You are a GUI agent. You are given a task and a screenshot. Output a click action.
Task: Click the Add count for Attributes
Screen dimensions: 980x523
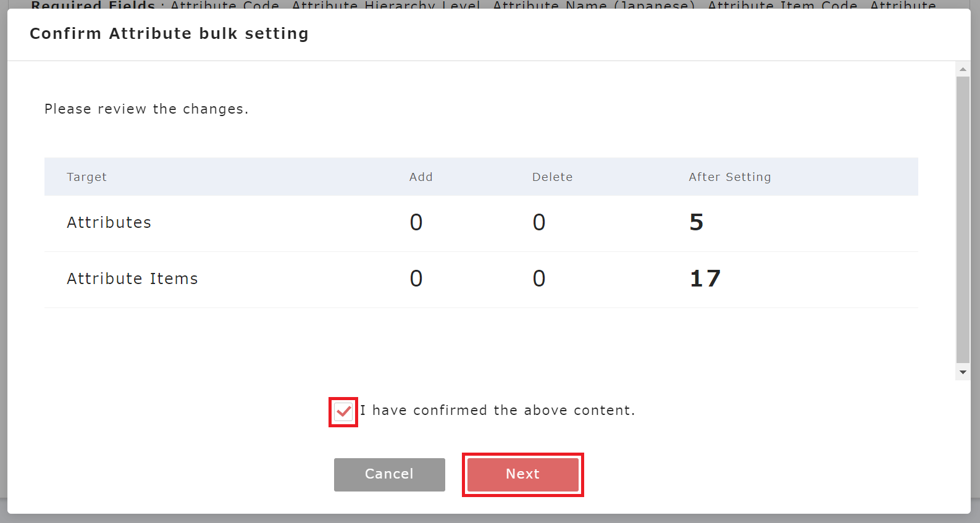(x=416, y=223)
